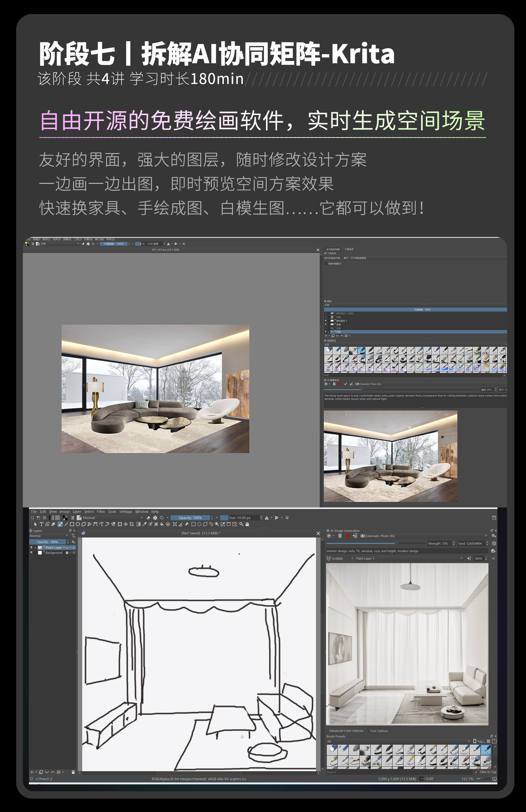Open Layers docker blend mode Normal dropdown
This screenshot has width=526, height=812.
click(50, 536)
